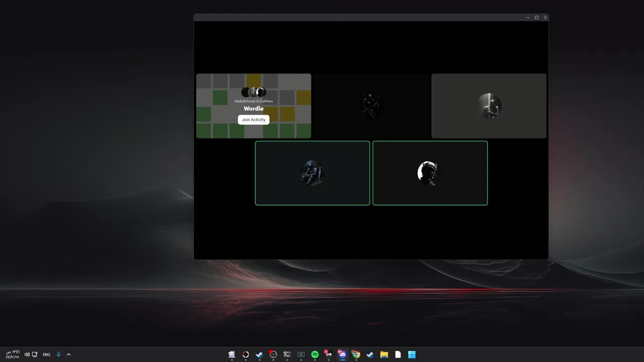Open Spotify from the taskbar
Image resolution: width=644 pixels, height=362 pixels.
coord(315,354)
